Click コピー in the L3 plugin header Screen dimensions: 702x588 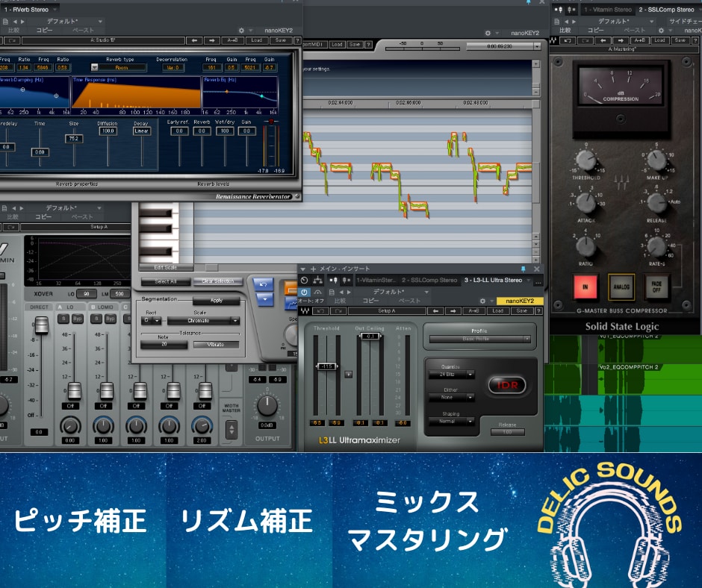(370, 301)
